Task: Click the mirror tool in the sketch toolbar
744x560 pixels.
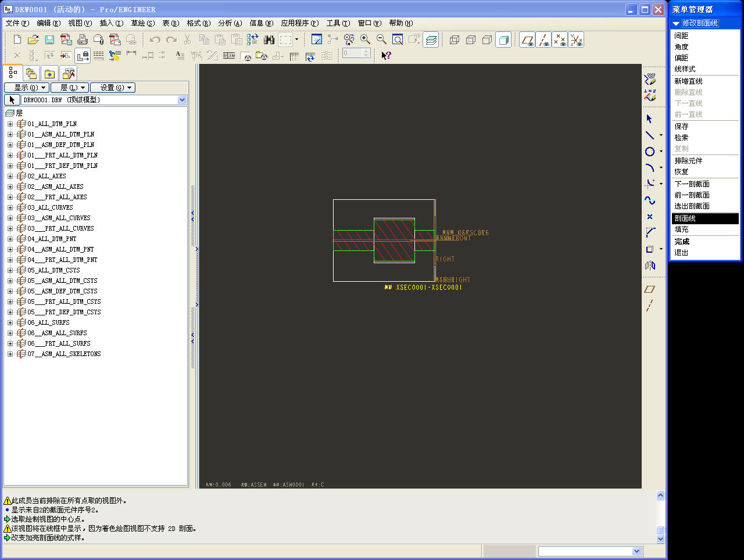Action: click(650, 265)
